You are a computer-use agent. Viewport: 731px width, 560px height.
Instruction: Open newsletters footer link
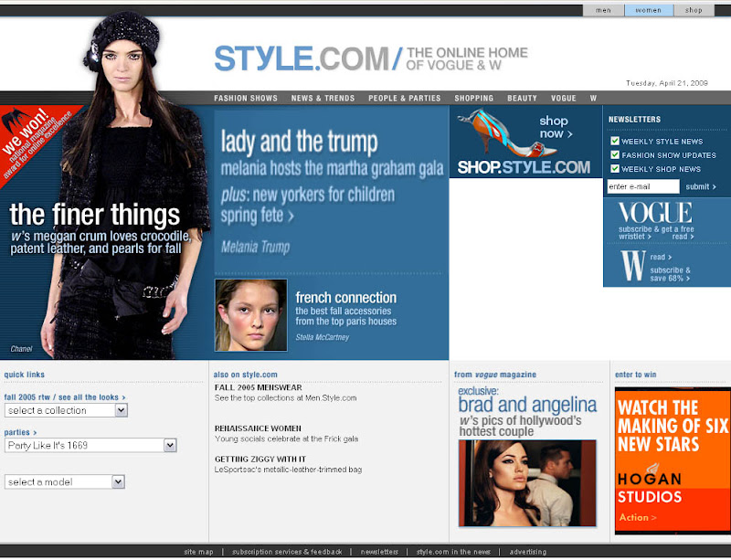coord(379,552)
